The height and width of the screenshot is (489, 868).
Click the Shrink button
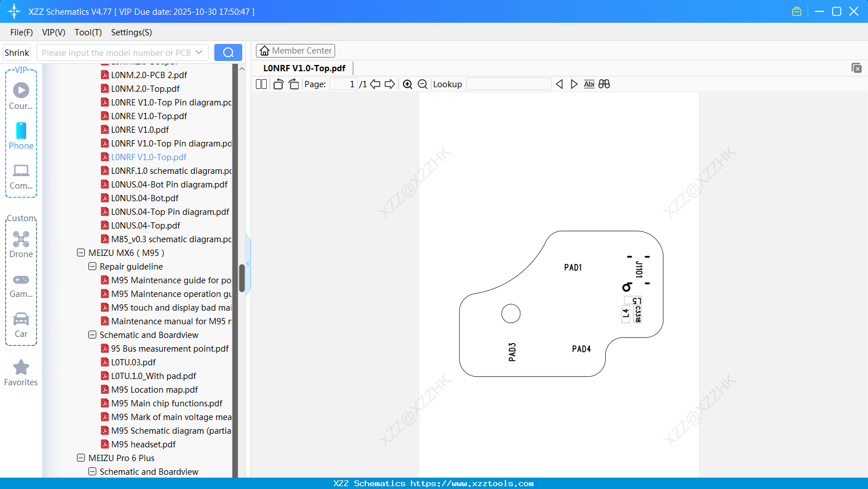(16, 52)
